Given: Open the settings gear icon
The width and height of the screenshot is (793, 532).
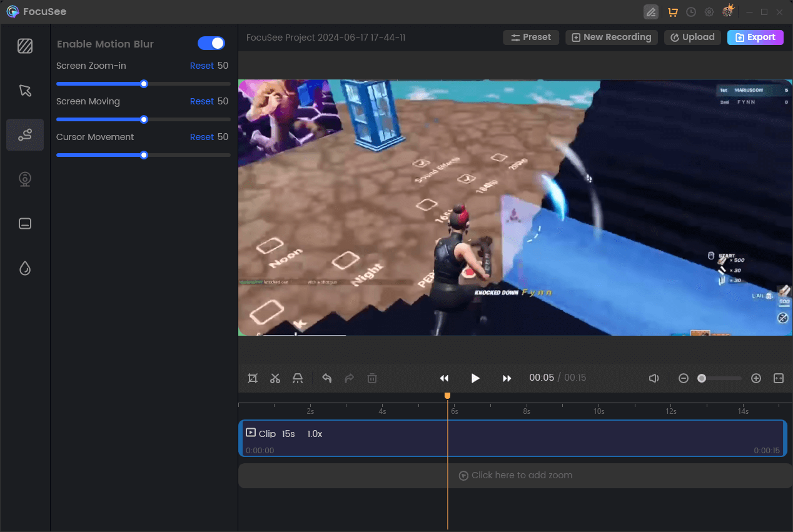Looking at the screenshot, I should (x=709, y=12).
